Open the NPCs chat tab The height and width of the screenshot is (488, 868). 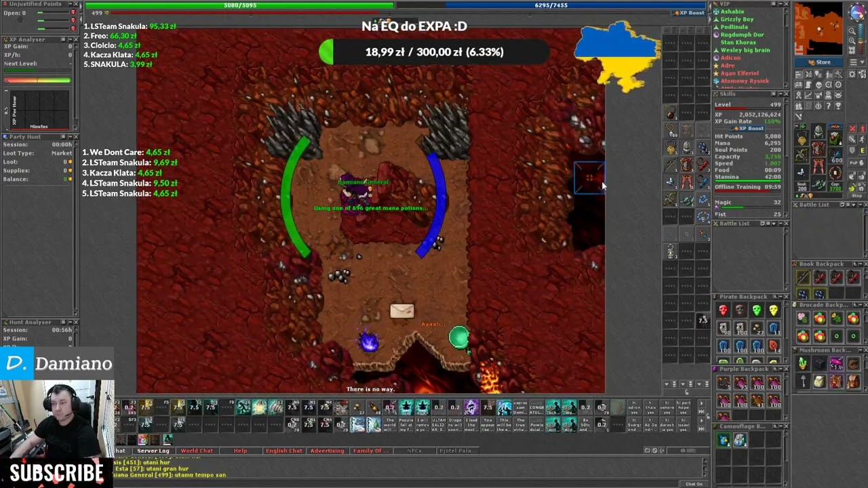click(414, 451)
